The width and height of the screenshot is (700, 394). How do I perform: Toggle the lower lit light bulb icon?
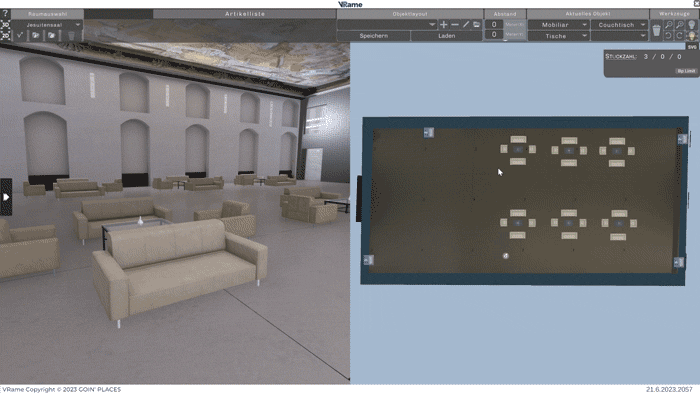click(692, 36)
